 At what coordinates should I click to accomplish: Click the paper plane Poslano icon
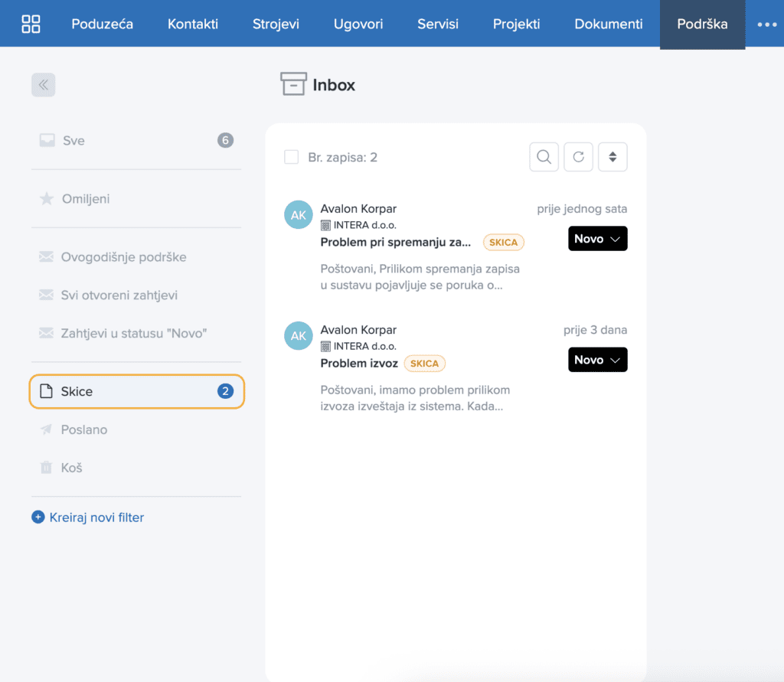tap(46, 429)
